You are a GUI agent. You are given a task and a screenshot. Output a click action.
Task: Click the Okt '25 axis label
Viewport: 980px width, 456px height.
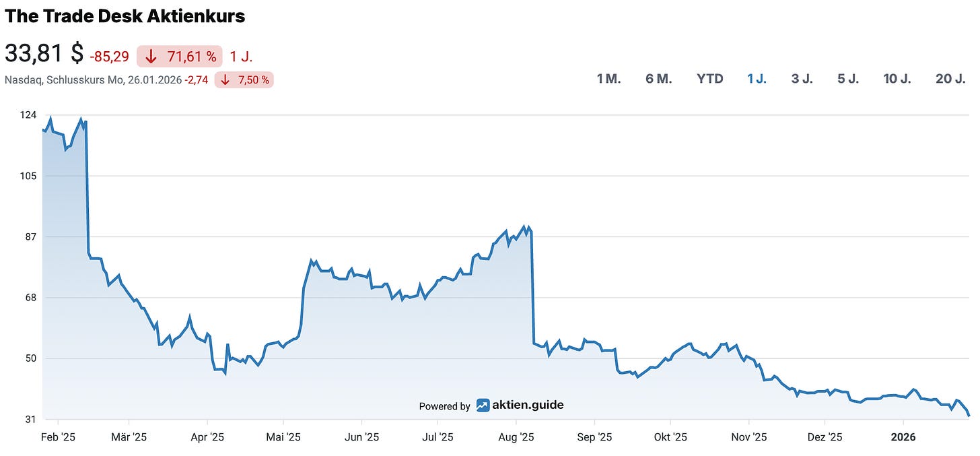670,437
